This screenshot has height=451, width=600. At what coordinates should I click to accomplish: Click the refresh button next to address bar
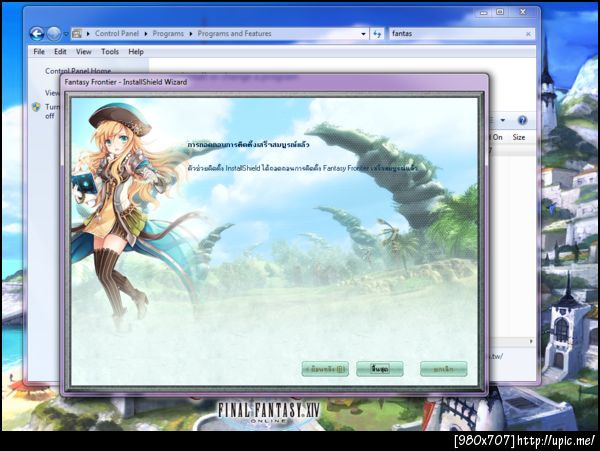377,34
